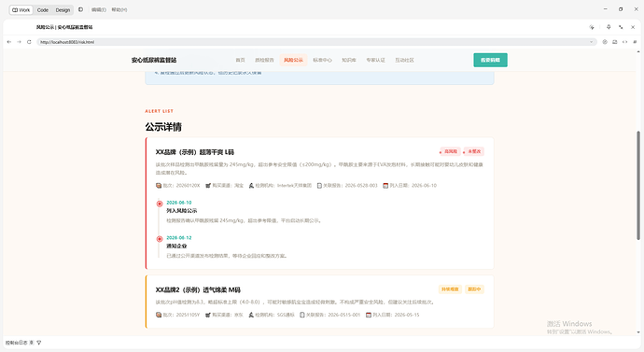Select the 风险公示 navigation tab
644x352 pixels.
tap(293, 60)
